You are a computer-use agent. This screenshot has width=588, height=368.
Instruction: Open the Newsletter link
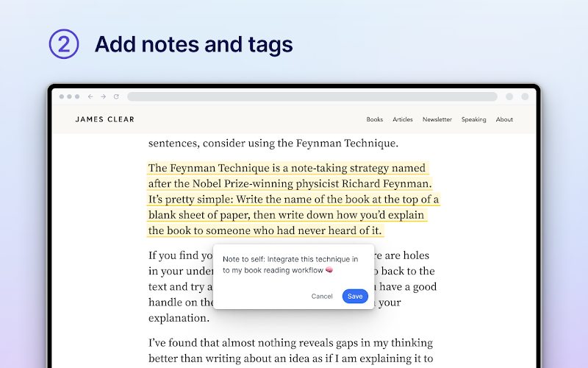coord(437,119)
